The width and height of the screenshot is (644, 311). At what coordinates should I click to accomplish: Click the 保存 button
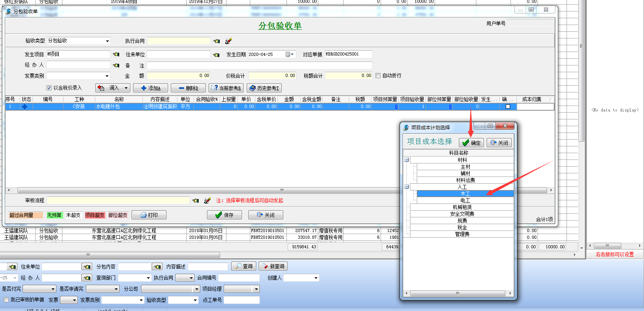pos(224,215)
